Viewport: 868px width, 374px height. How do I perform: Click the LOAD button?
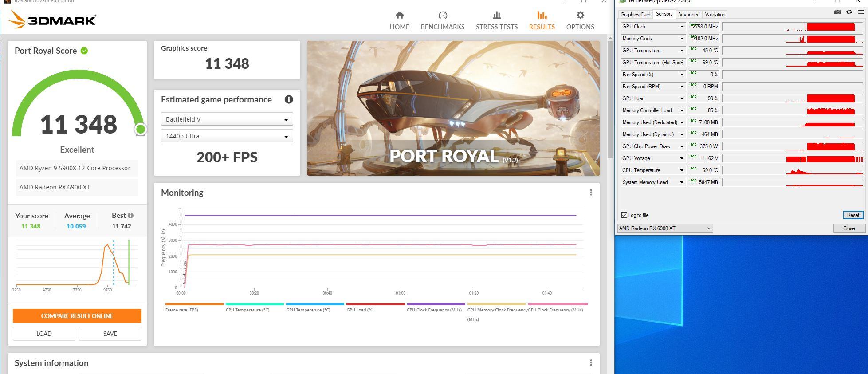point(44,334)
